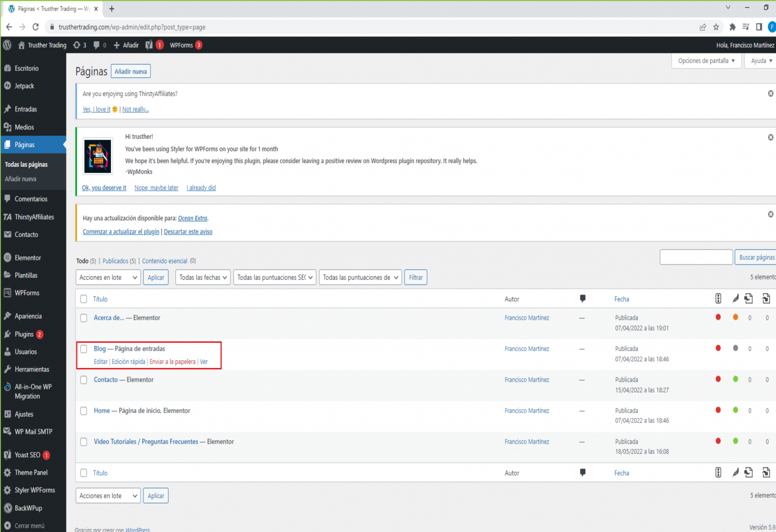Open Todas las fechas dropdown
The width and height of the screenshot is (776, 532).
coord(203,277)
